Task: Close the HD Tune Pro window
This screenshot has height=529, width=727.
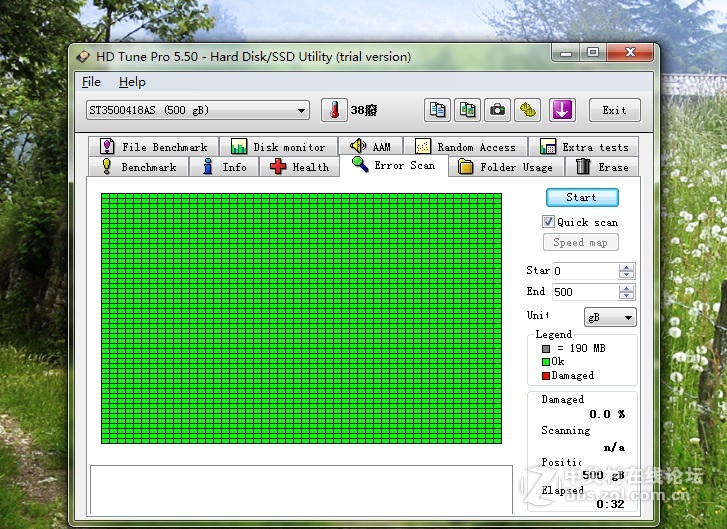Action: click(630, 53)
